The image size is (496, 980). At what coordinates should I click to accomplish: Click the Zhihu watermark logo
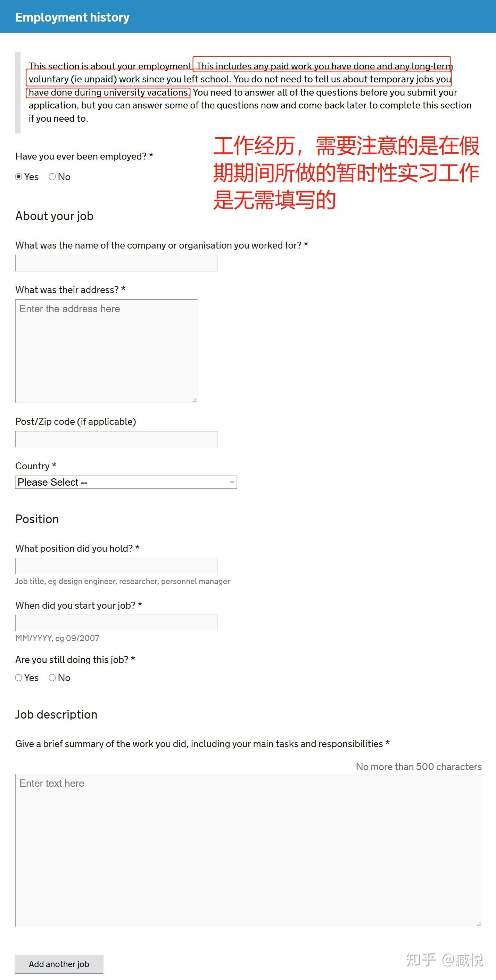coord(420,959)
